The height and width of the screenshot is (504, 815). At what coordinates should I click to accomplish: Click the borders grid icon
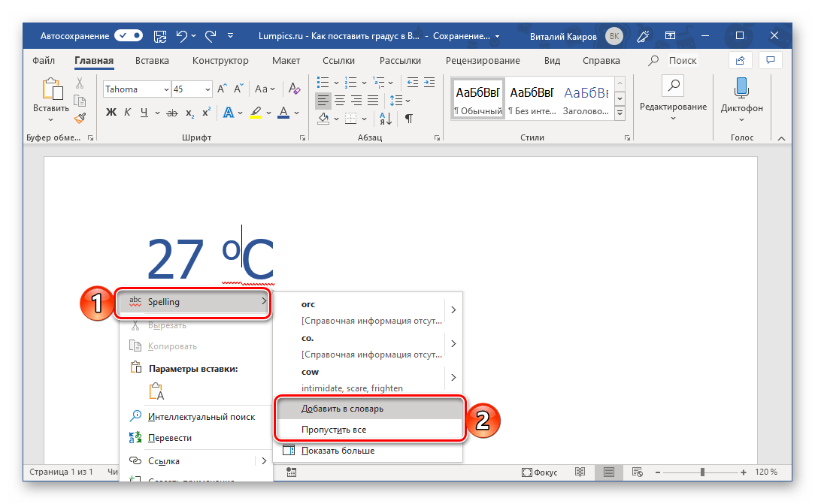tap(351, 119)
